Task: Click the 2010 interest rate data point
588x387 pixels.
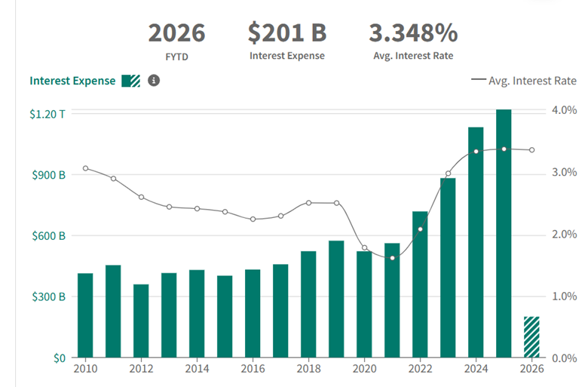Action: click(85, 168)
